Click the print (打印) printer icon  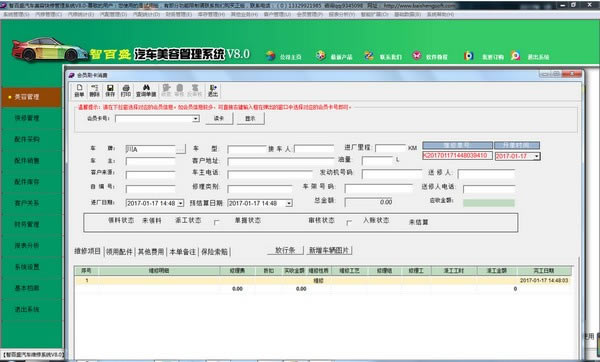(126, 91)
